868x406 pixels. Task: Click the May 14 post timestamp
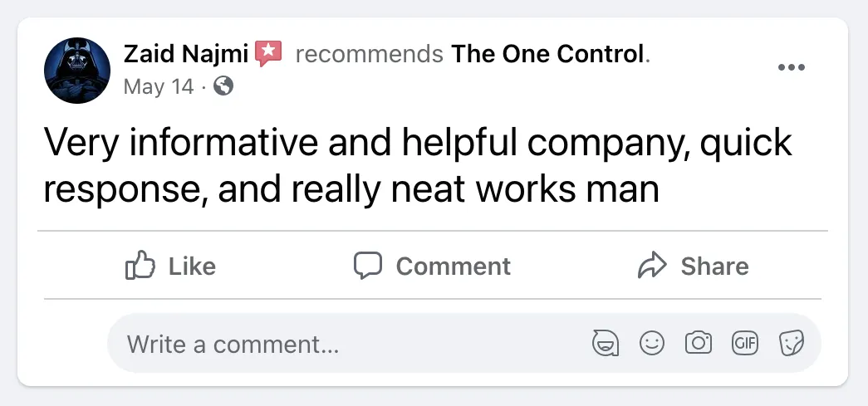(x=158, y=86)
